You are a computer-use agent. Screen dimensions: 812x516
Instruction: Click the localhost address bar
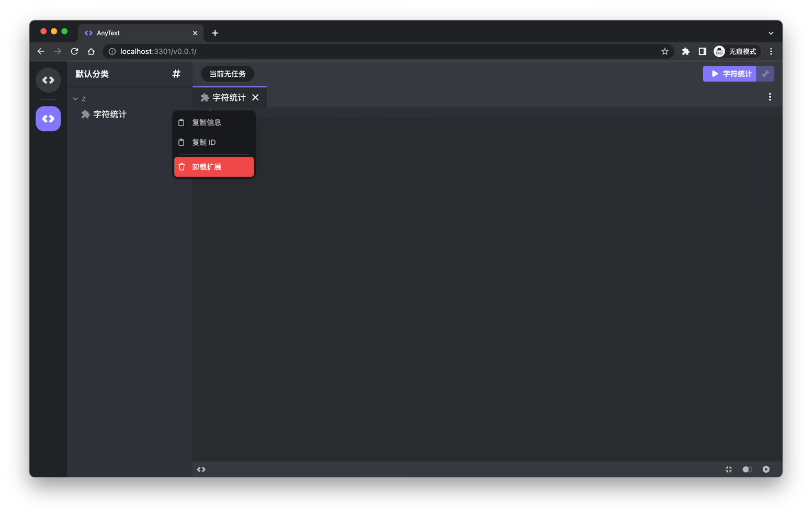tap(387, 51)
